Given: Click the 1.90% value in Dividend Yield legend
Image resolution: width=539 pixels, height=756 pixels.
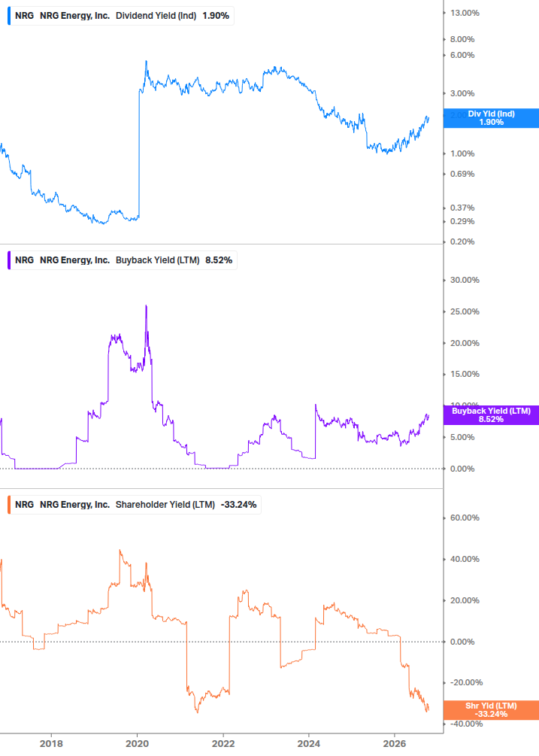Looking at the screenshot, I should pos(216,16).
